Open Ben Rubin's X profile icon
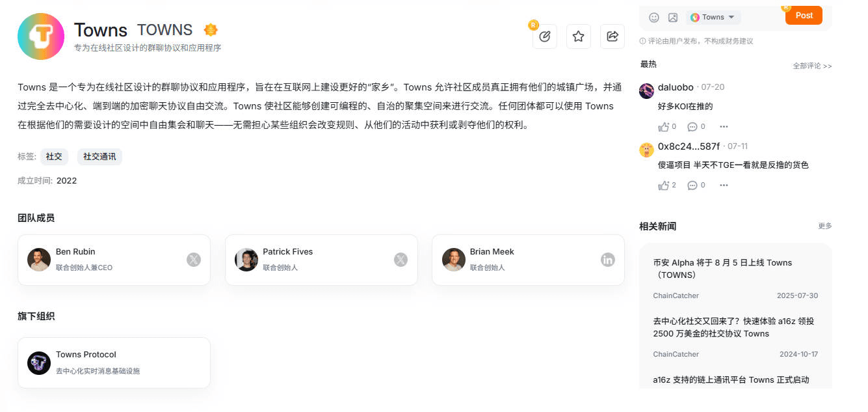 pyautogui.click(x=194, y=260)
